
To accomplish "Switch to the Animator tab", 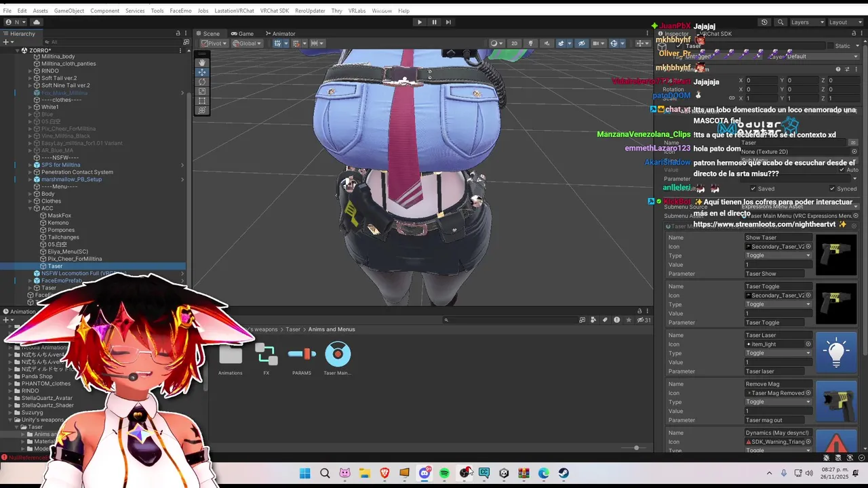I will [x=279, y=34].
